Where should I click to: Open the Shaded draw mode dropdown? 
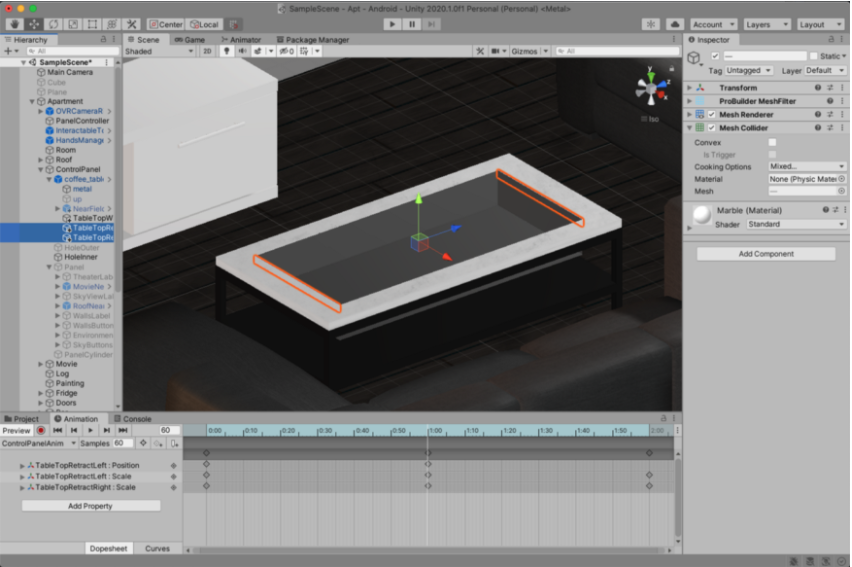[159, 51]
